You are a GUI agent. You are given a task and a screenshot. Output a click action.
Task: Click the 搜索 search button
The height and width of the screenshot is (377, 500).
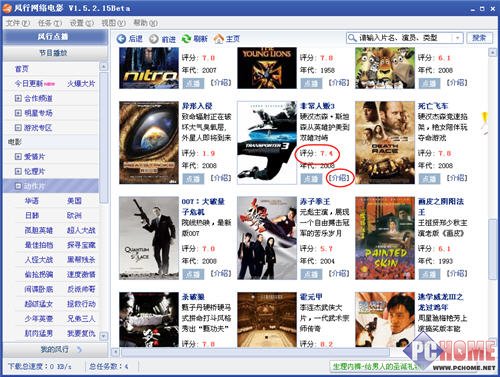tap(479, 38)
